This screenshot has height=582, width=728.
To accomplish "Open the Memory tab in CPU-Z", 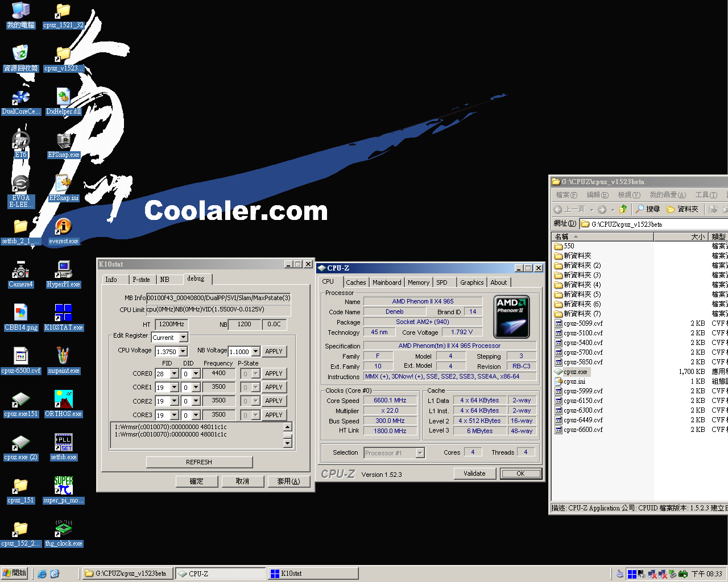I will (419, 282).
